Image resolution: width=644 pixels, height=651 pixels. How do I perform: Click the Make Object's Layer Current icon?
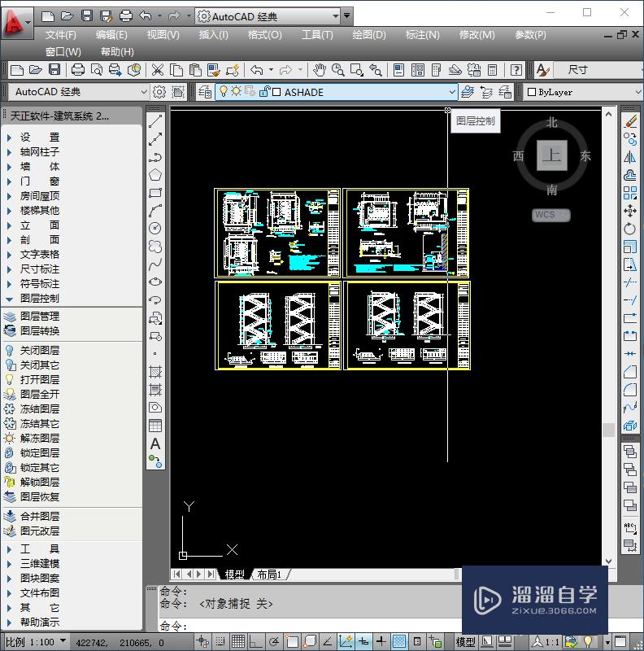(x=467, y=92)
